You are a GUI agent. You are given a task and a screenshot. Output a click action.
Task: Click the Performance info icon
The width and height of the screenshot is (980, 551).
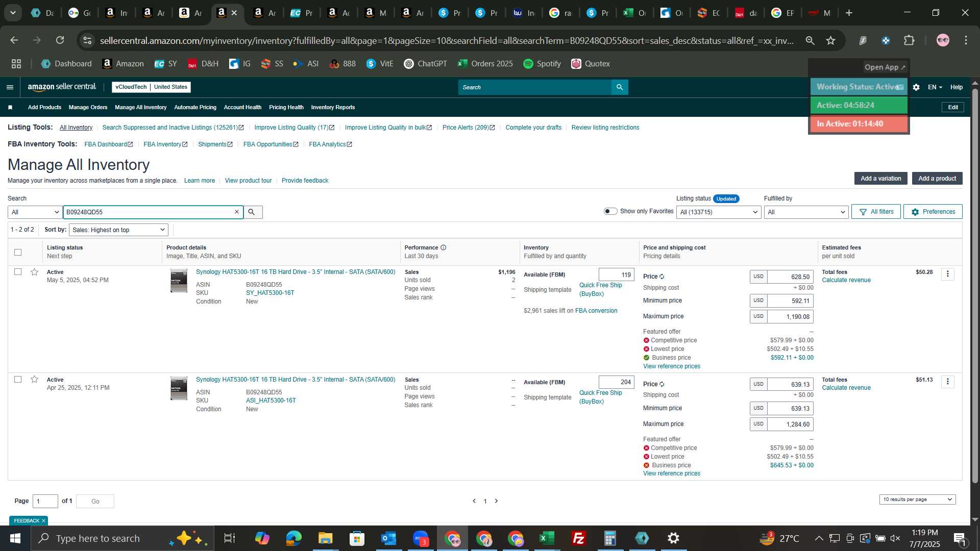pyautogui.click(x=443, y=247)
